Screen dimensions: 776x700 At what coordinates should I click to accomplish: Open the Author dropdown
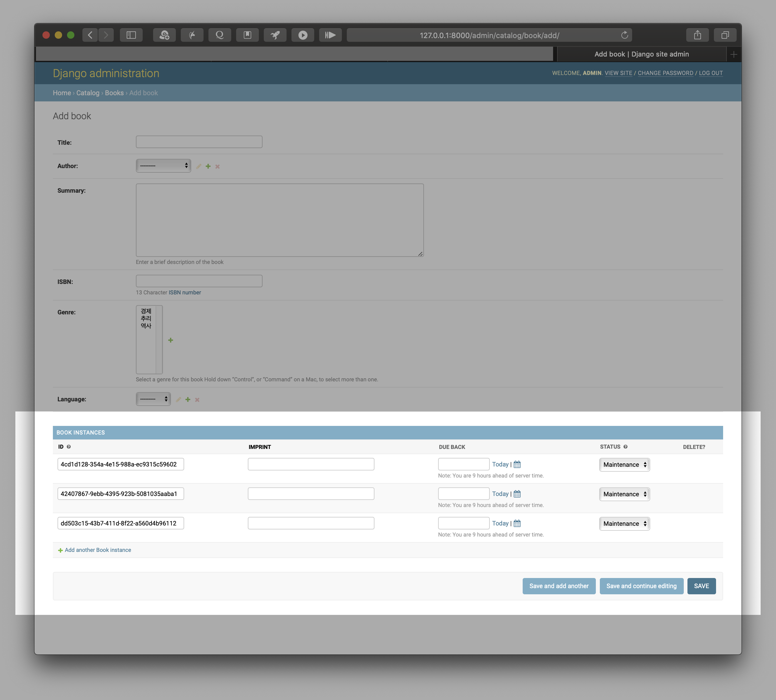[x=164, y=166]
